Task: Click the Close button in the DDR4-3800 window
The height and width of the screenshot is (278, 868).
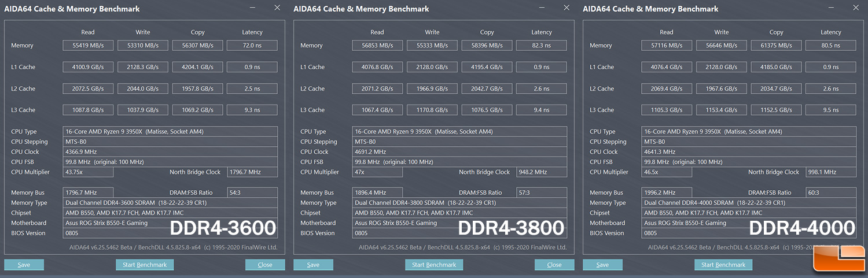Action: [x=554, y=265]
